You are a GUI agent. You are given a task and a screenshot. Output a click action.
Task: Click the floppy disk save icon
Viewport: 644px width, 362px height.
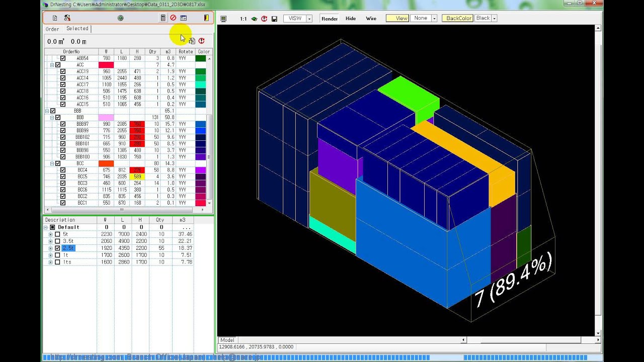274,19
